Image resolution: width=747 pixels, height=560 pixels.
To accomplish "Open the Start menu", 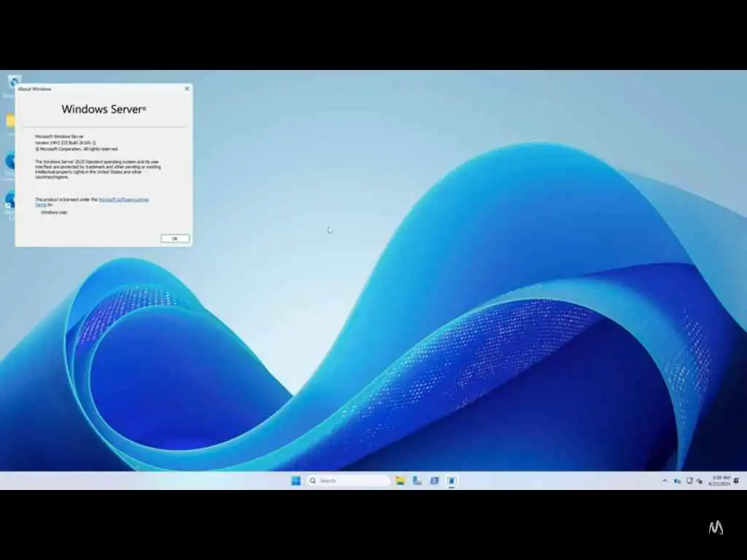I will [296, 481].
